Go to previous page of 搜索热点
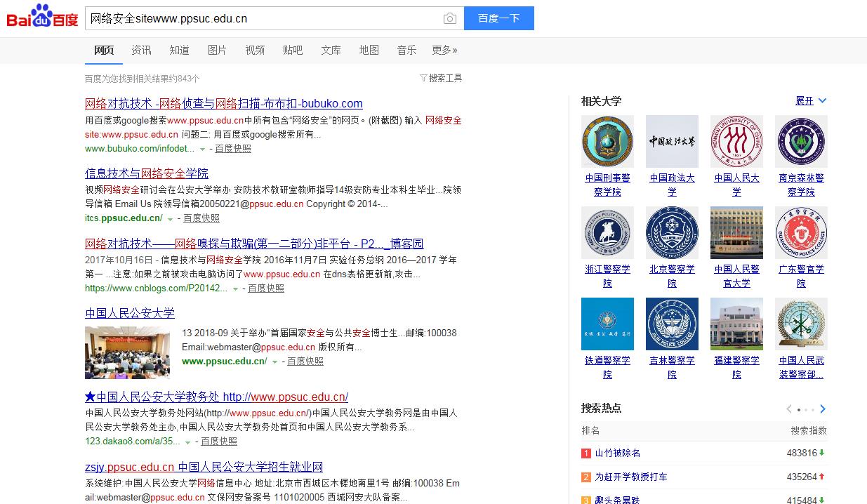 point(789,409)
